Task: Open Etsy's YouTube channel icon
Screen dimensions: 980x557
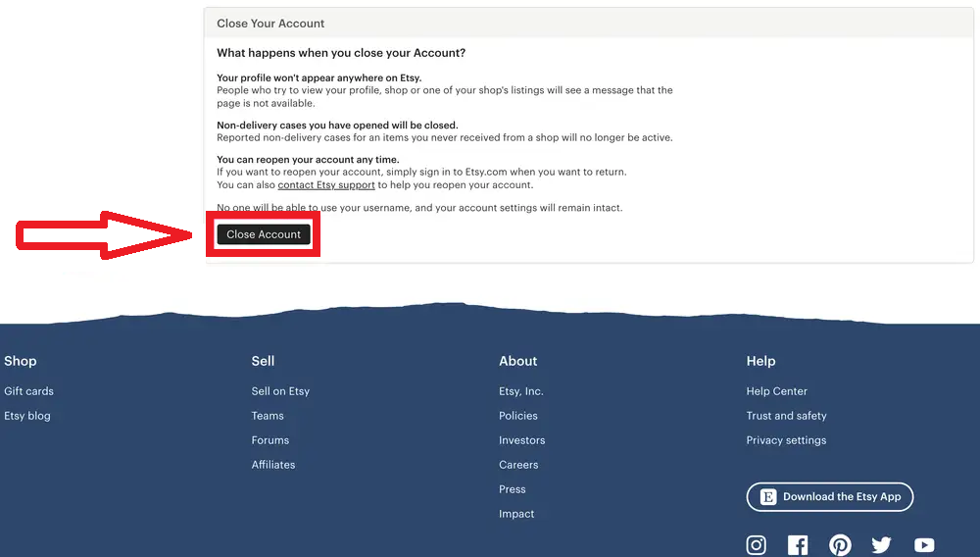Action: click(x=924, y=545)
